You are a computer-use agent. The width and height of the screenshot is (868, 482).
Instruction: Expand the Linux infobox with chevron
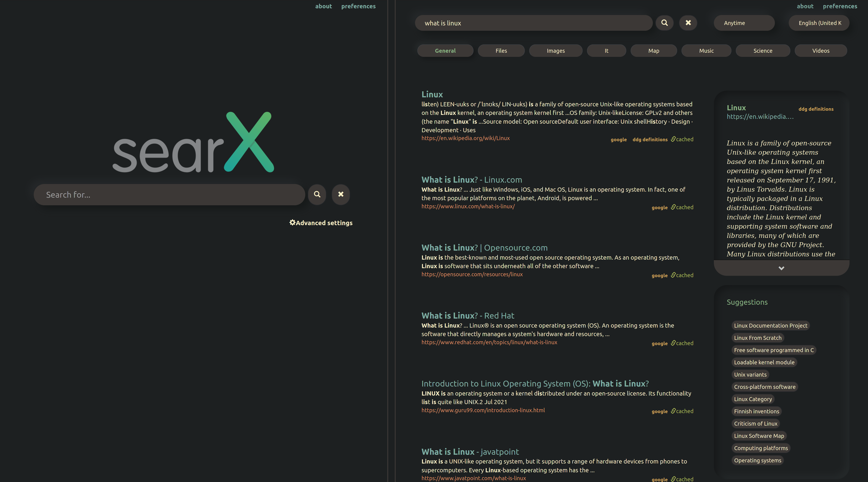pos(781,268)
